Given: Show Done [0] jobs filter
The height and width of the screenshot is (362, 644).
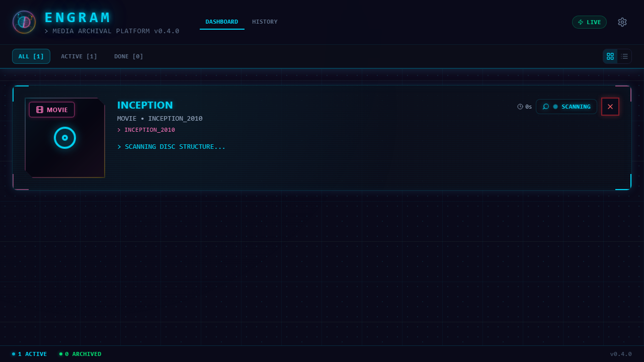Looking at the screenshot, I should click(129, 56).
